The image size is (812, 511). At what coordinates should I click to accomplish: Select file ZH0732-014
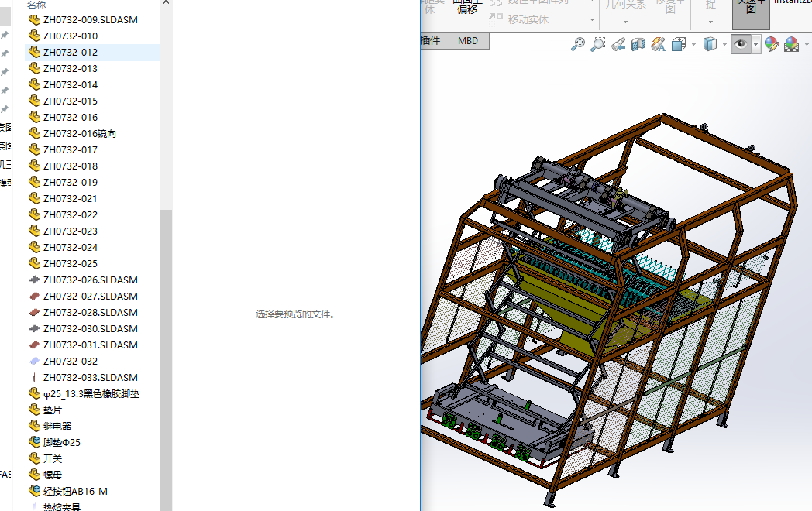pos(71,85)
